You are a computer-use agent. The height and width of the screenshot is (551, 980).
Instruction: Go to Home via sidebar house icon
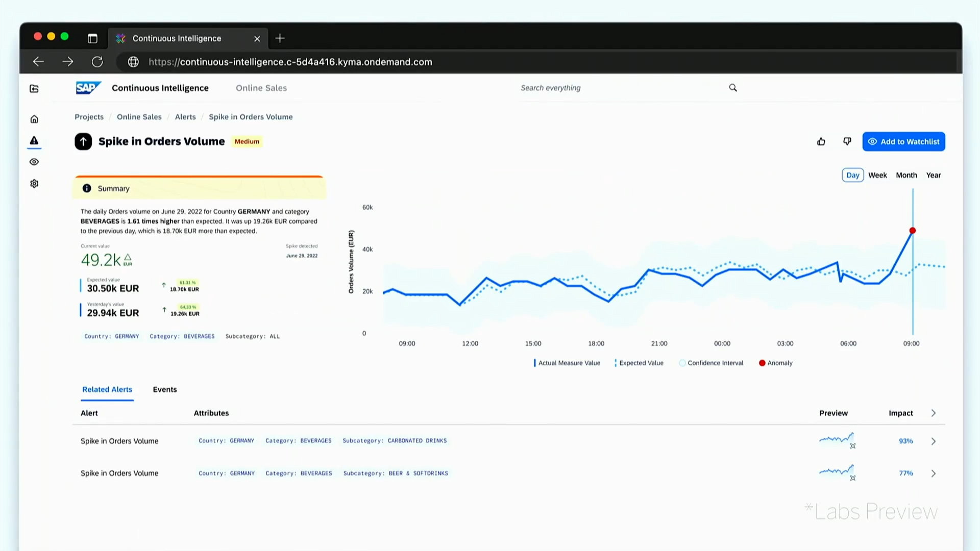click(x=34, y=119)
